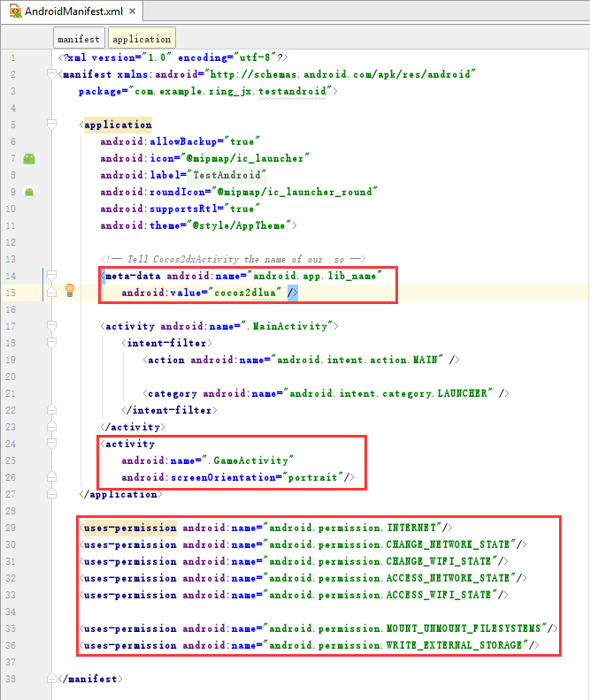The height and width of the screenshot is (700, 590).
Task: Click line number 15 in the gutter
Action: click(x=11, y=293)
